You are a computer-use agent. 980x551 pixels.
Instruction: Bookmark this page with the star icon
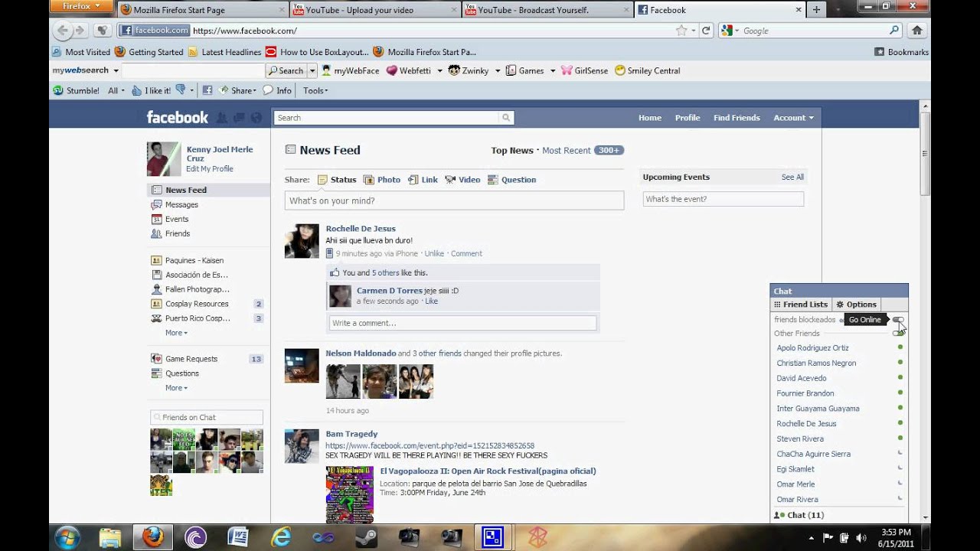click(681, 31)
